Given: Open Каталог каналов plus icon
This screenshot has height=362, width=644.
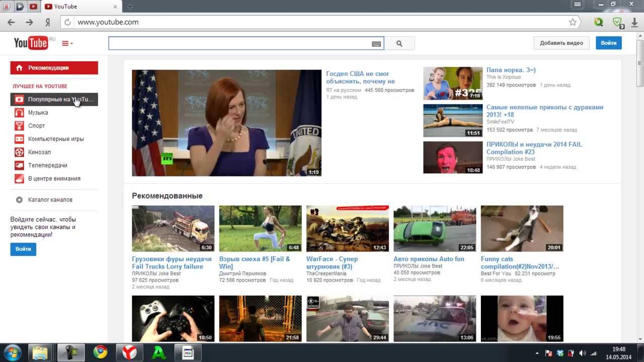Looking at the screenshot, I should pyautogui.click(x=19, y=200).
